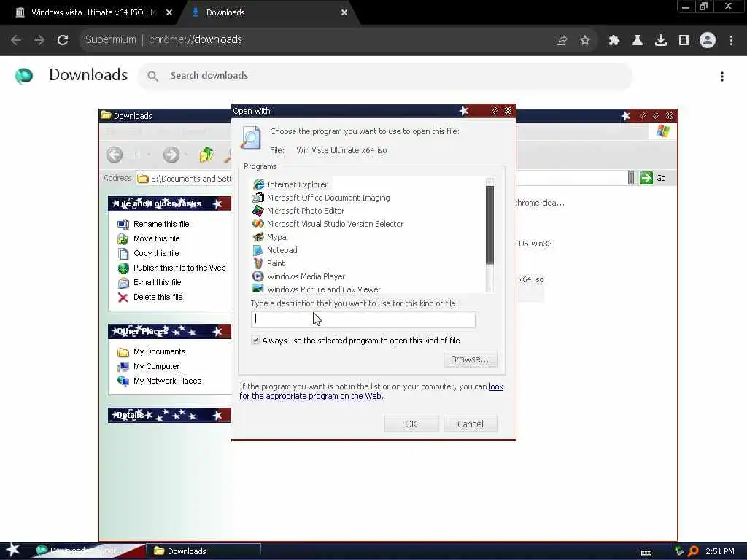Click the keyboard icon in system tray

(646, 553)
